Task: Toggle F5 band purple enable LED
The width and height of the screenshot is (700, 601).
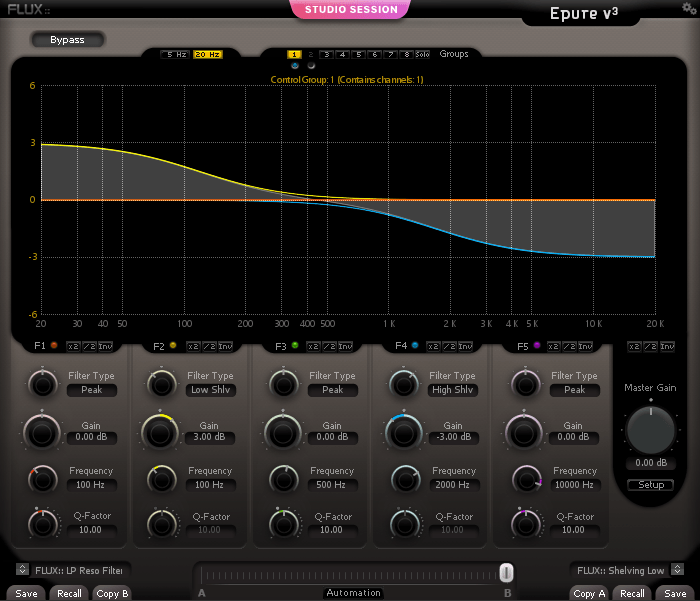Action: pos(537,345)
